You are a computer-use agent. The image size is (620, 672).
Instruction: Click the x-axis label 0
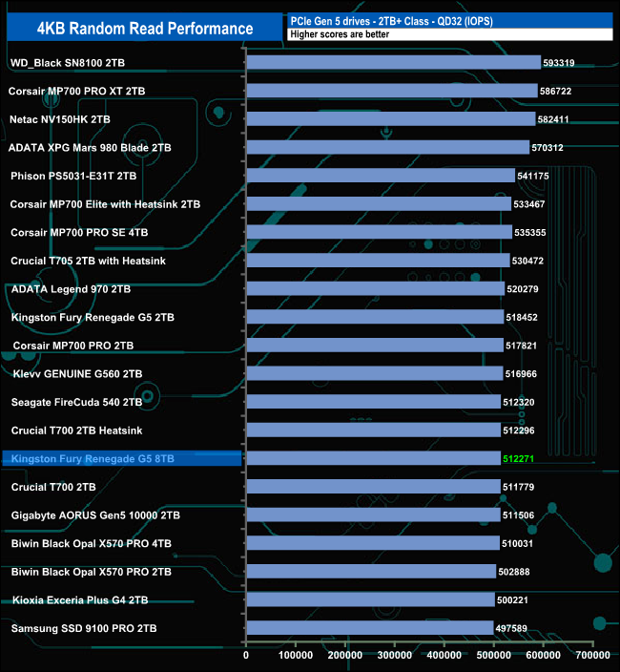[246, 655]
